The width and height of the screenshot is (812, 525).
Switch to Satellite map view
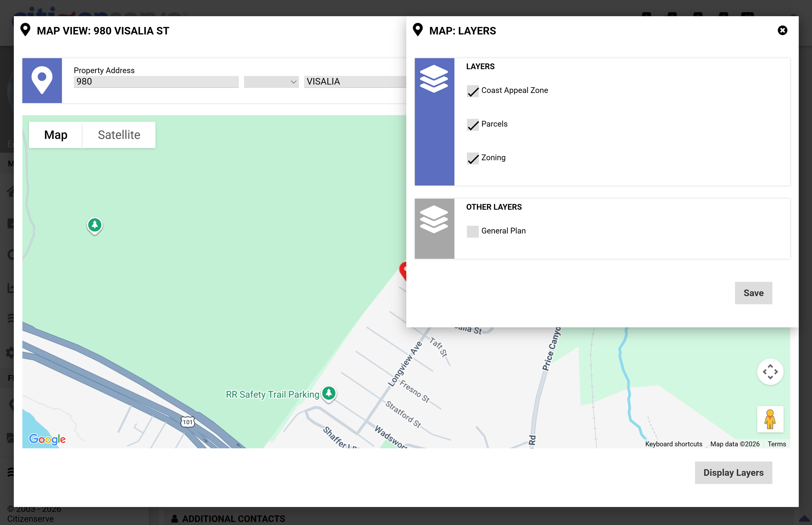(119, 135)
